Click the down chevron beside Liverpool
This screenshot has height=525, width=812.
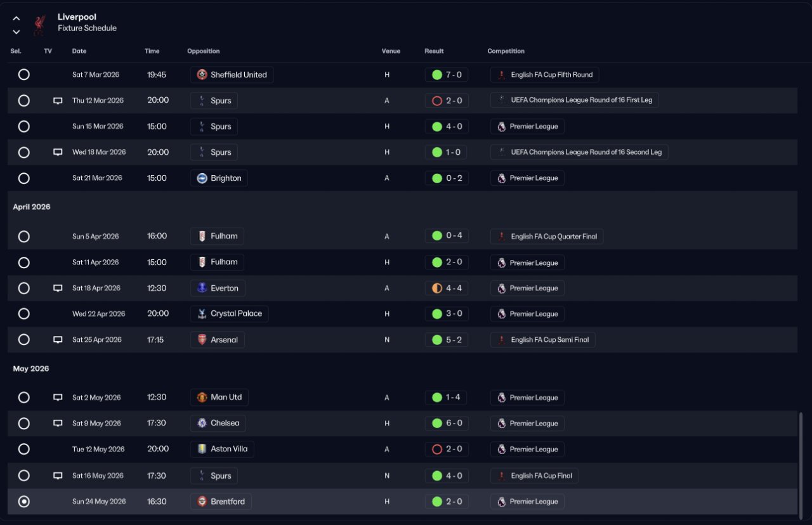pos(16,32)
